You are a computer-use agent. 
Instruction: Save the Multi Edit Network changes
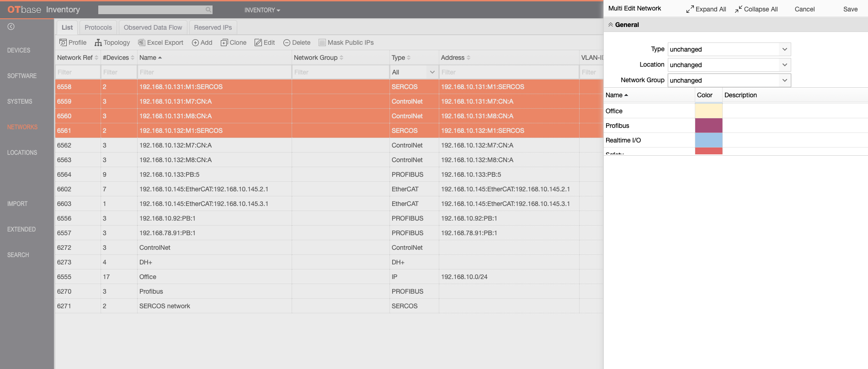(x=850, y=9)
